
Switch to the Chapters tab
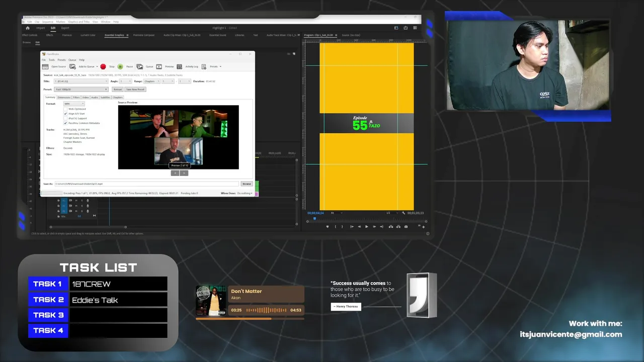118,98
